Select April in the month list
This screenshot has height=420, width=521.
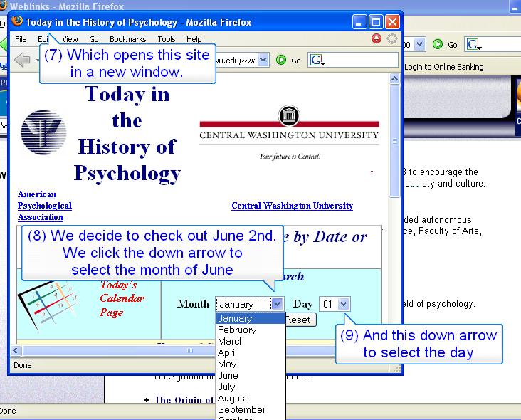(x=251, y=352)
